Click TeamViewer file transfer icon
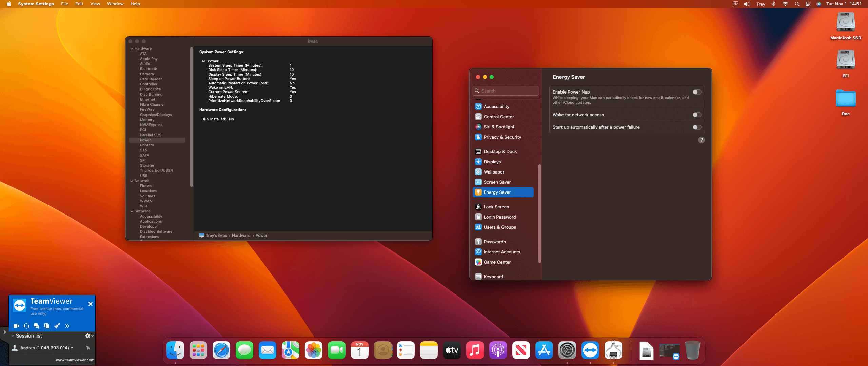 pos(47,326)
